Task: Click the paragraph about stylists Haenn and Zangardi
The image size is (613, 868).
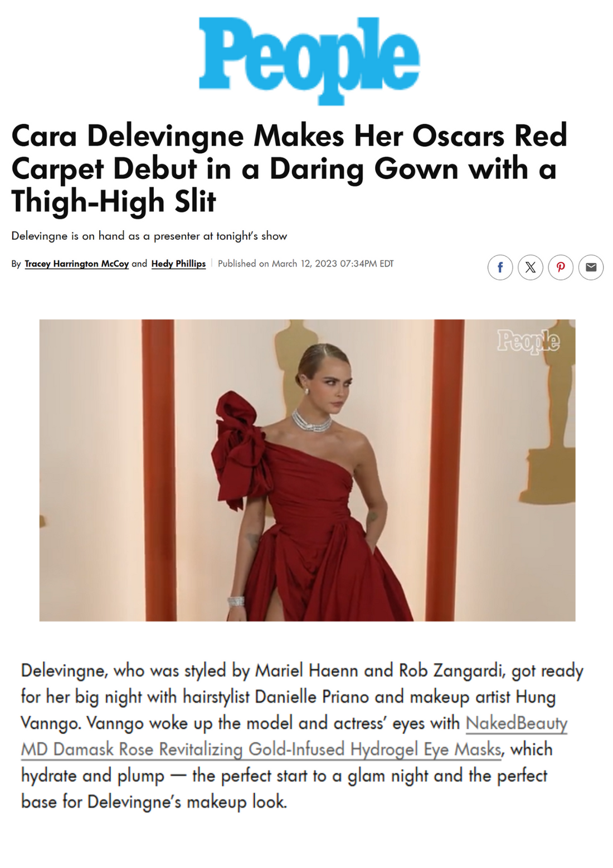Action: click(x=301, y=736)
